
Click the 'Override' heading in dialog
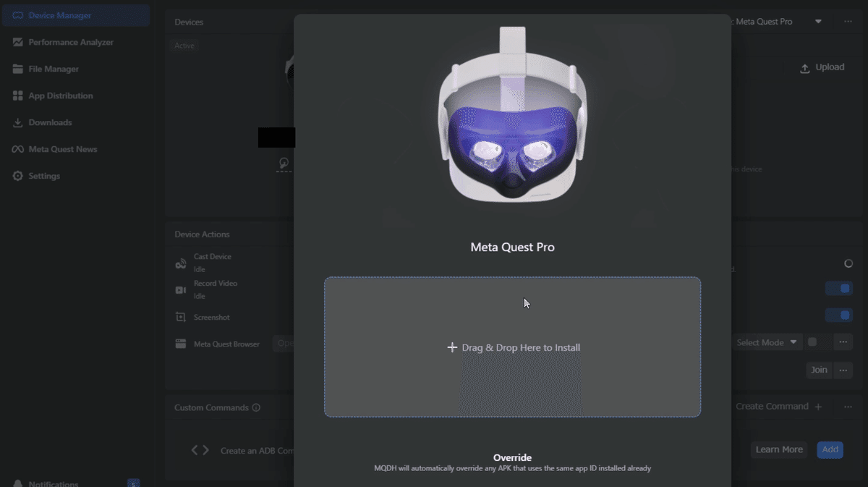tap(512, 457)
